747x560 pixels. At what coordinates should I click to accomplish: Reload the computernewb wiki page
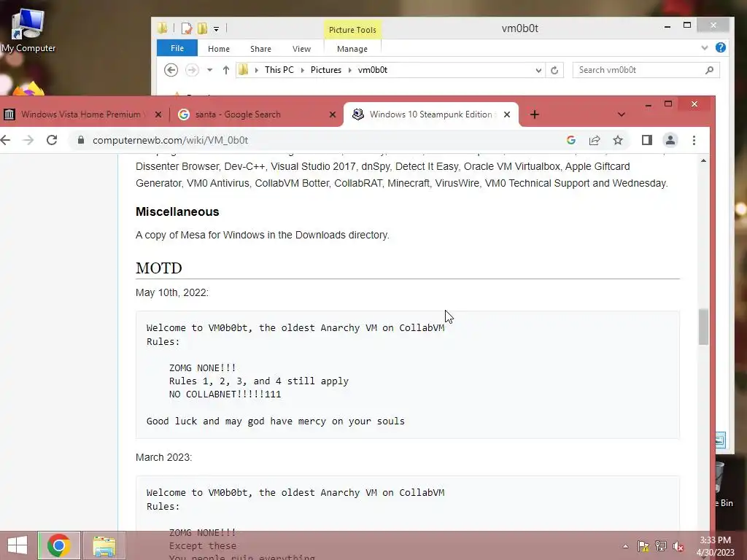click(52, 140)
